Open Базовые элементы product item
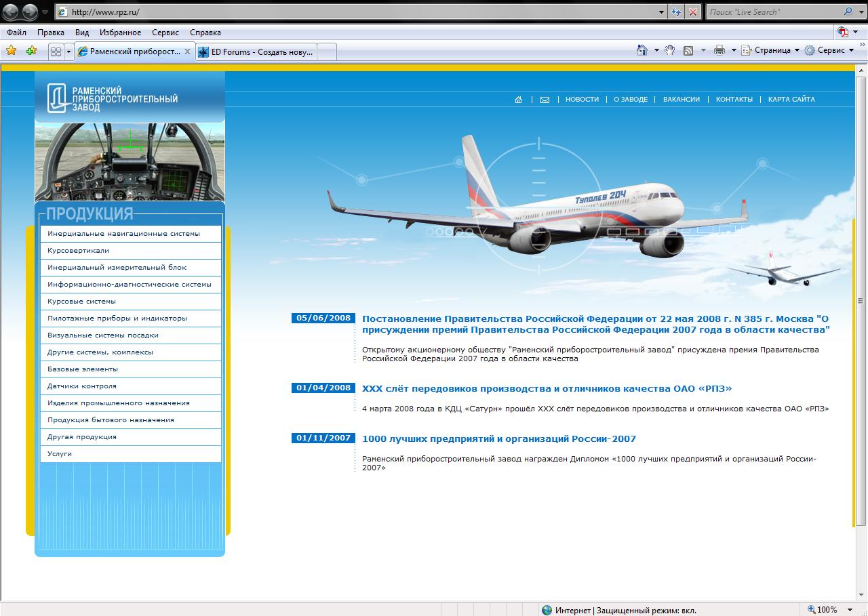Screen dimensions: 868x616 pos(131,369)
